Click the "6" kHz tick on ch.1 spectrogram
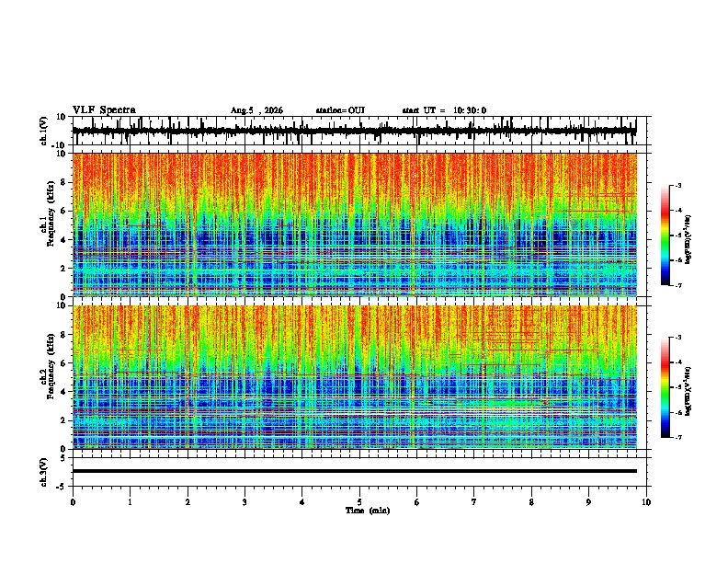 64,212
